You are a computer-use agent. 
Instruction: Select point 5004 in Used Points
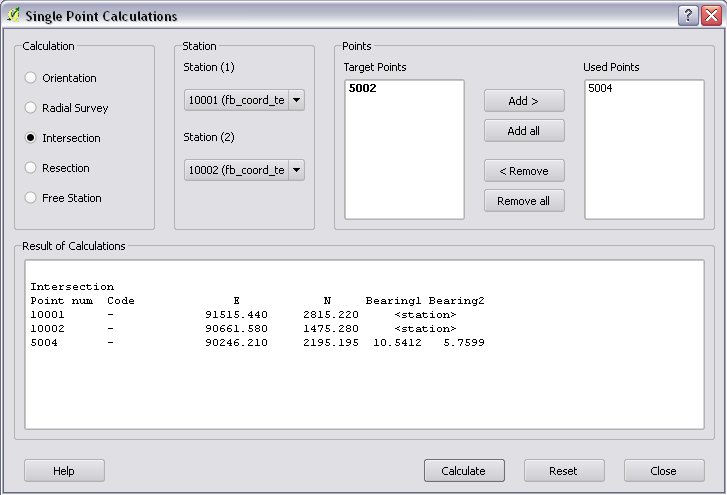pos(600,89)
